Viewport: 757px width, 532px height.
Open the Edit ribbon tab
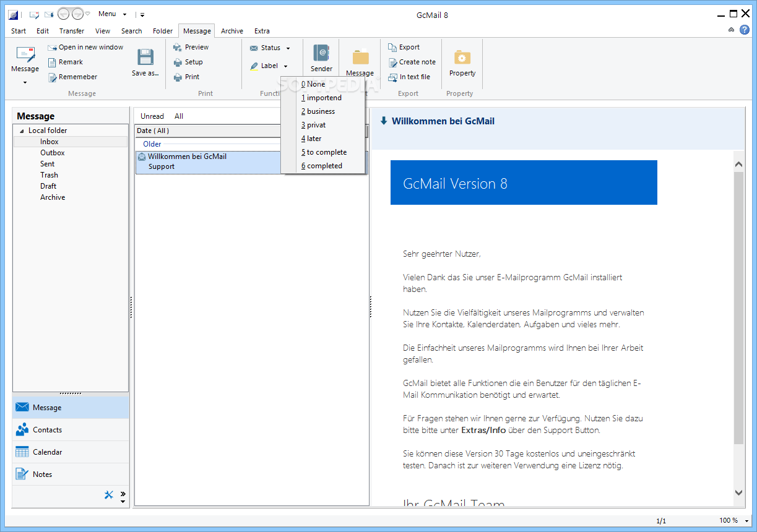(x=43, y=31)
